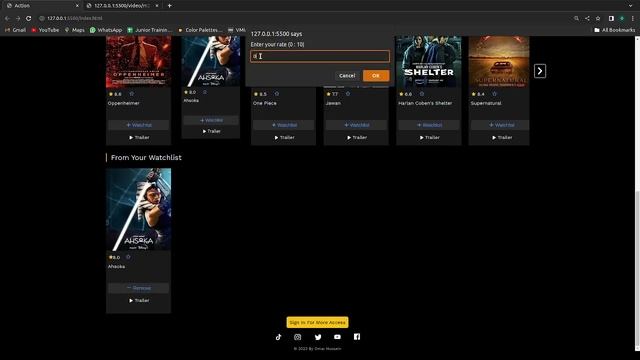Screen dimensions: 640x360
Task: Play One Piece trailer
Action: coord(284,138)
